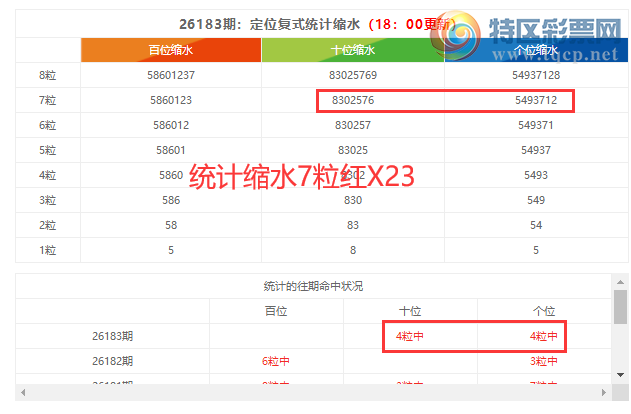Click 3粒中 in the 26182期 row
This screenshot has width=631, height=414.
click(544, 361)
